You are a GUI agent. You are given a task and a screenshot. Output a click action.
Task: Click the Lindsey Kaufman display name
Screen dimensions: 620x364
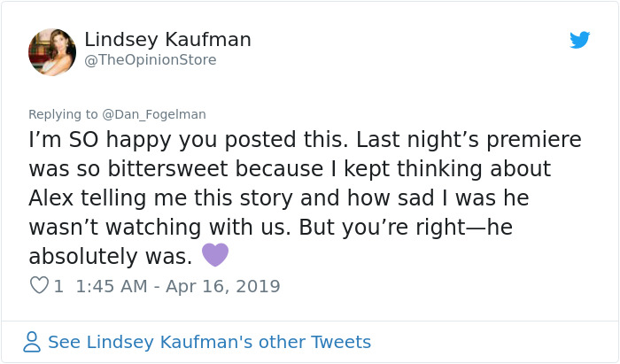point(167,40)
